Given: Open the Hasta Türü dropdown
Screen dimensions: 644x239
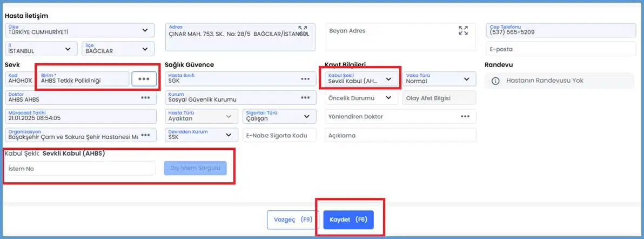Looking at the screenshot, I should [201, 116].
